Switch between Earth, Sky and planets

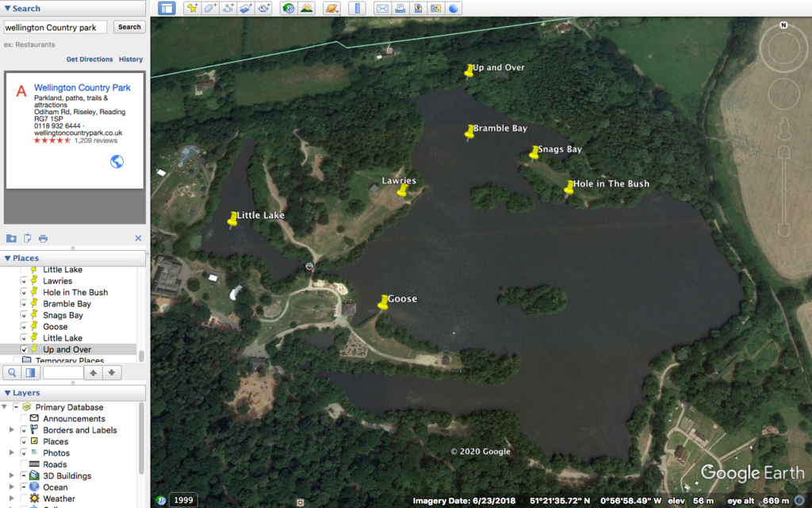(x=332, y=8)
